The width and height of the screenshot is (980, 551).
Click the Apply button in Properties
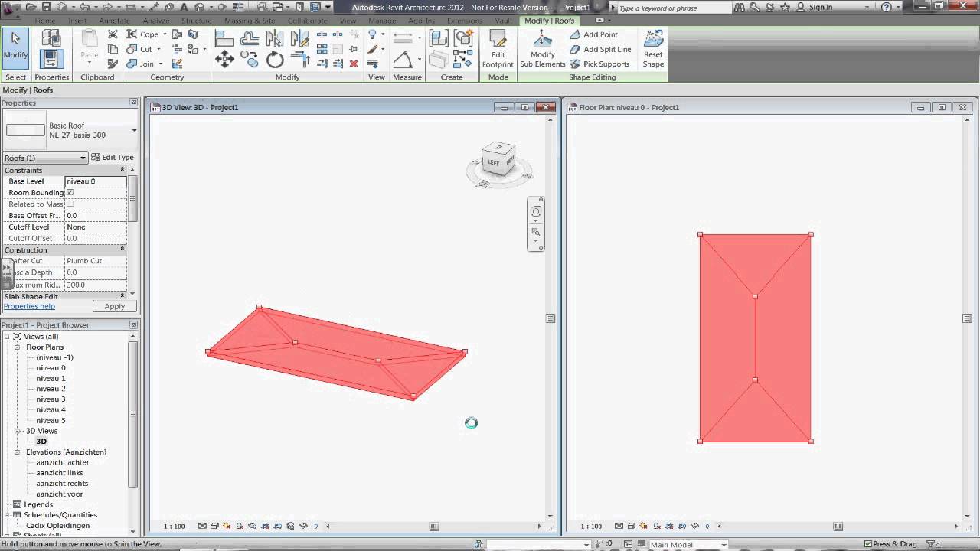point(114,306)
